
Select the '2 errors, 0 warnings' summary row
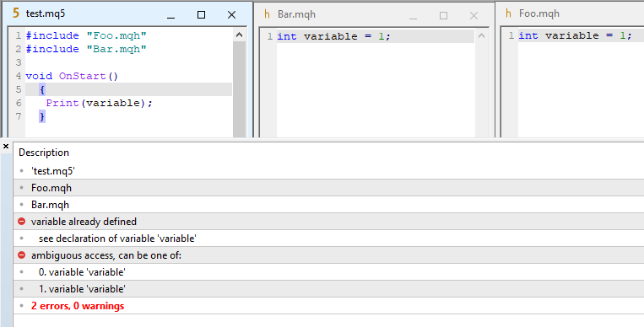(x=328, y=306)
